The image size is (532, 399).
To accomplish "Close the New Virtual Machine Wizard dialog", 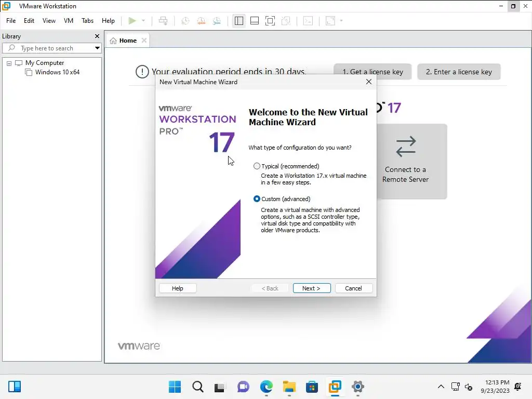I will pos(369,82).
